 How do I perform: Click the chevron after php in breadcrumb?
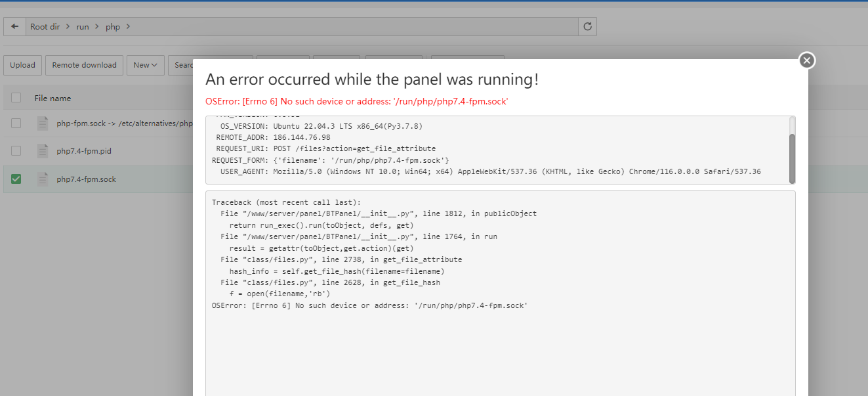pyautogui.click(x=128, y=27)
